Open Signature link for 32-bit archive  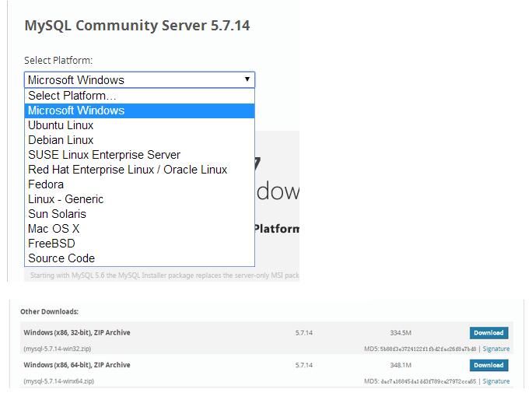(495, 349)
